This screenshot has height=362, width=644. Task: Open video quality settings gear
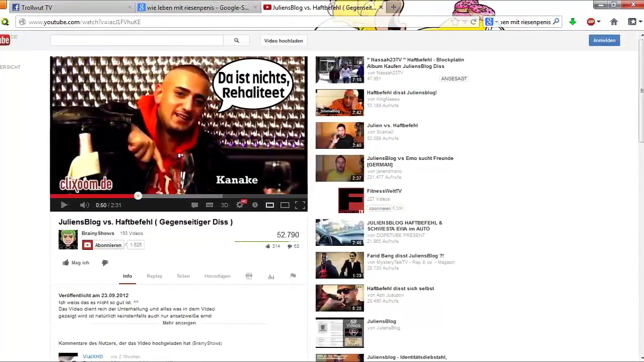point(240,205)
